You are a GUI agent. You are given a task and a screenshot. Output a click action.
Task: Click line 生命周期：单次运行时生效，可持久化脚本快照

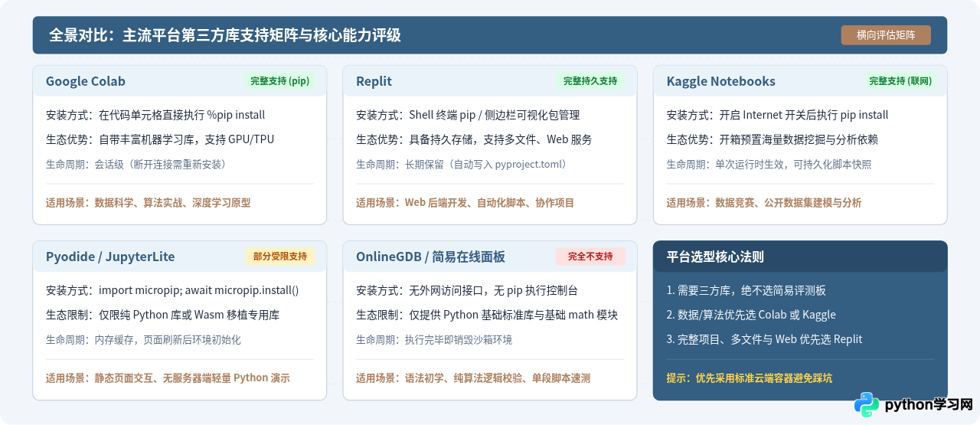(769, 164)
